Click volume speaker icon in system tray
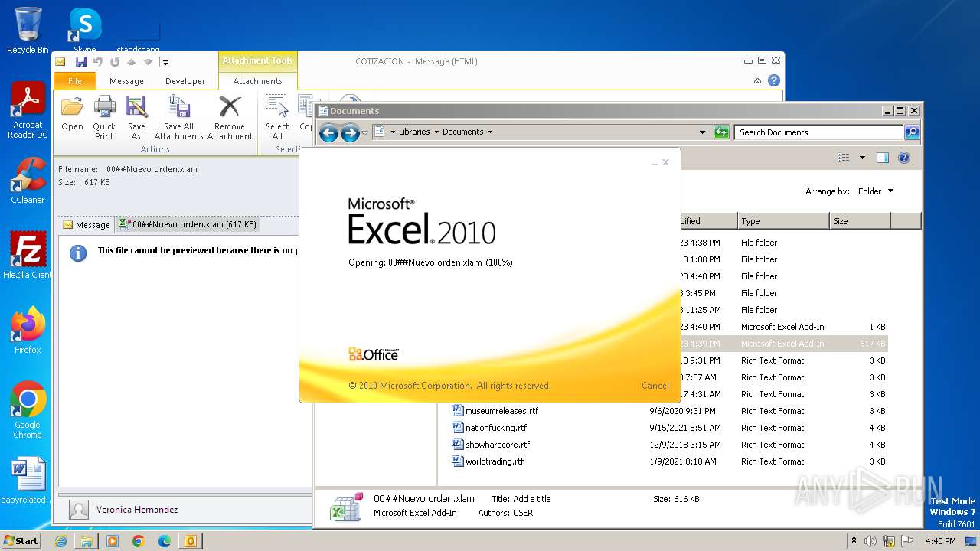Screen dimensions: 980x551 pos(870,541)
